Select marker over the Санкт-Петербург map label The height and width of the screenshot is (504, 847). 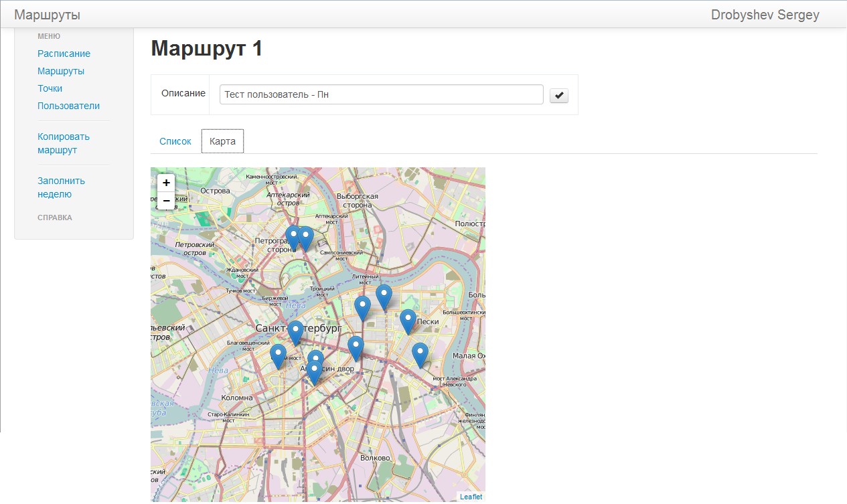click(295, 332)
